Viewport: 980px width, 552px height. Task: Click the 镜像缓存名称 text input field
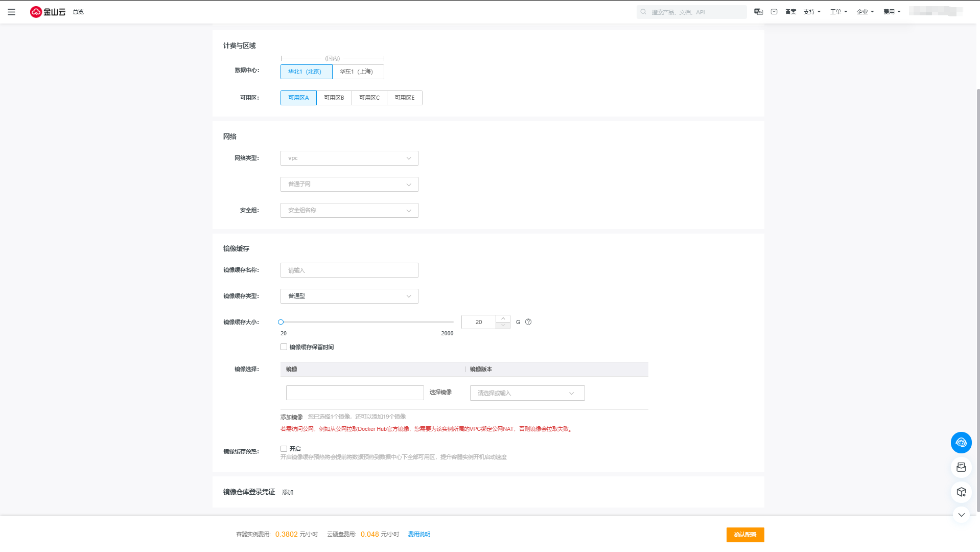tap(349, 270)
